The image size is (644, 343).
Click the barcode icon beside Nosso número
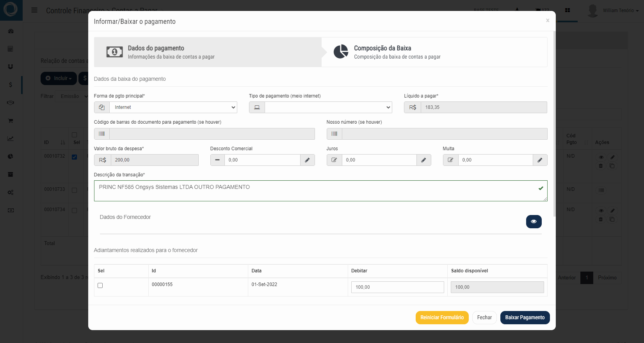[x=334, y=134]
